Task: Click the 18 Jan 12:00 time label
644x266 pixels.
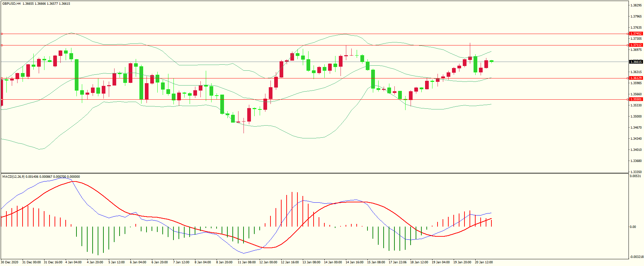Action: pos(419,262)
